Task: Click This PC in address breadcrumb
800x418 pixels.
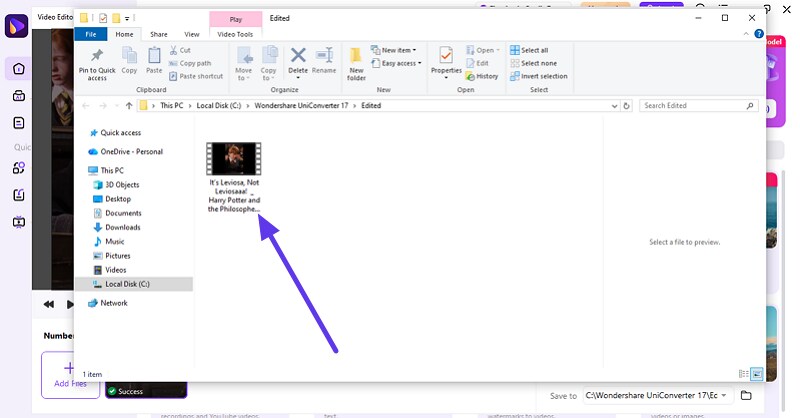Action: tap(171, 106)
